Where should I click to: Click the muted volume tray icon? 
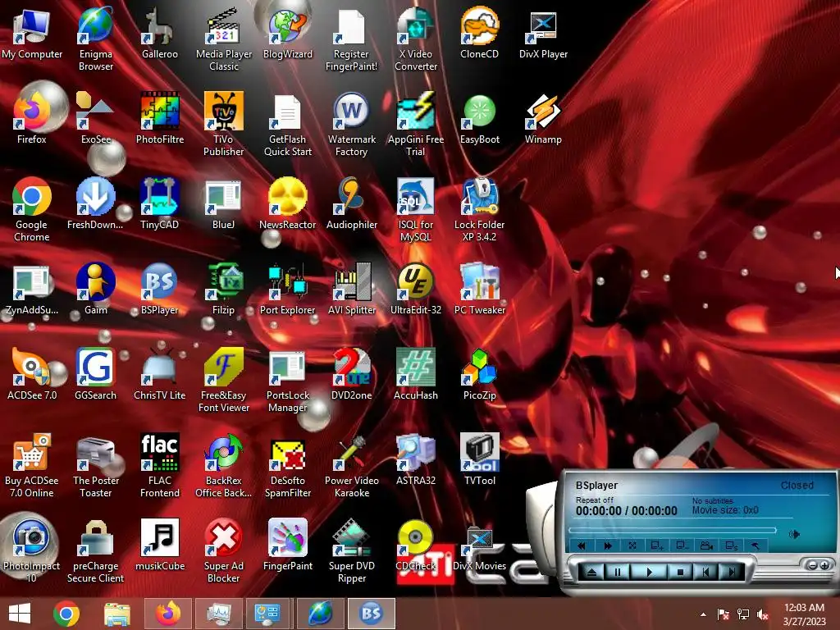[763, 614]
